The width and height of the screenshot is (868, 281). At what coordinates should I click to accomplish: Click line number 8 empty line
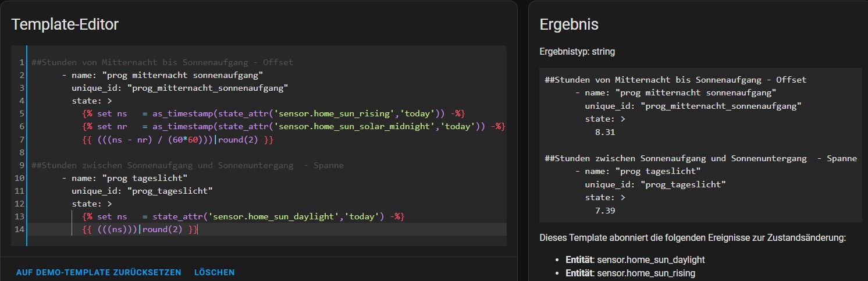21,152
